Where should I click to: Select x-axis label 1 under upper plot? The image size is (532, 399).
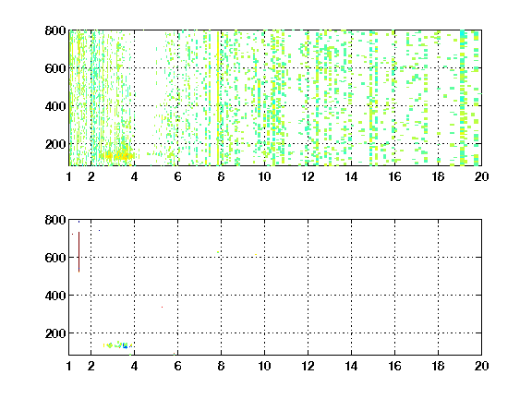pos(69,176)
